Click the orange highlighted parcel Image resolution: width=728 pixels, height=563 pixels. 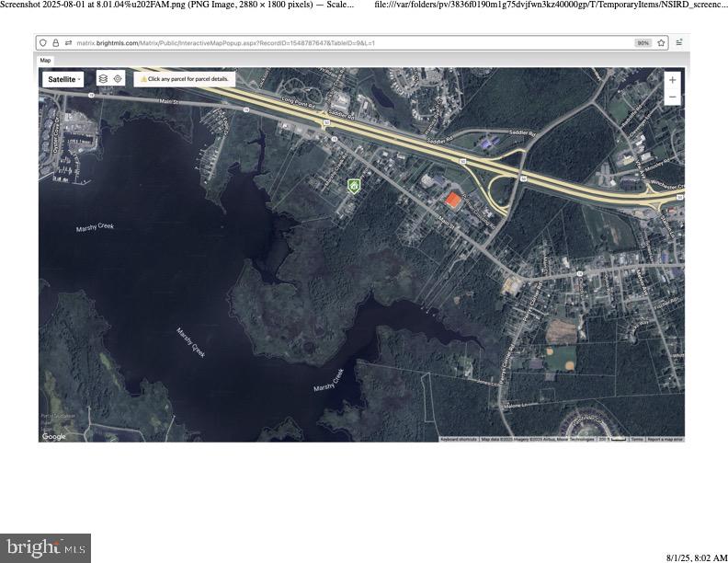451,200
